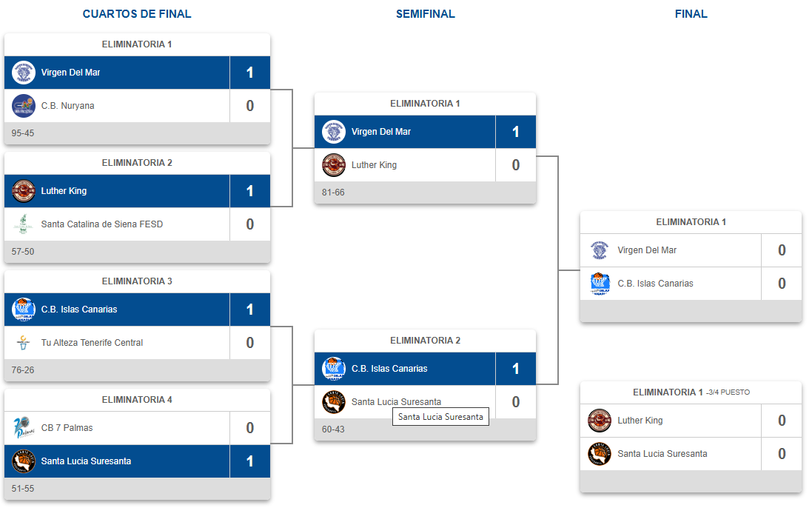The width and height of the screenshot is (812, 525).
Task: Click Virgen Del Mar logo in quarterfinal Eliminatoria 1
Action: tap(23, 73)
